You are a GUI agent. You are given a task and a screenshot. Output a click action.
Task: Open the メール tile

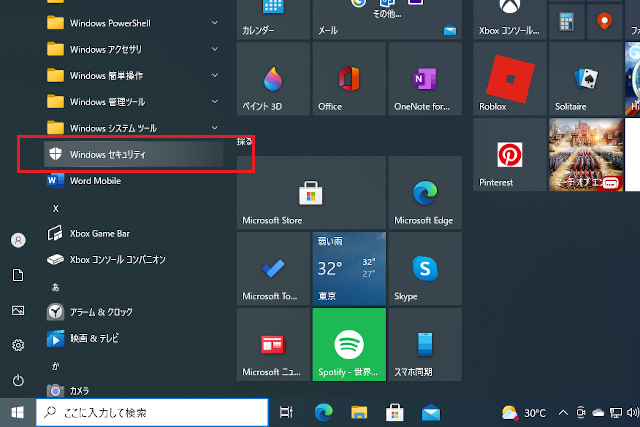pyautogui.click(x=387, y=20)
